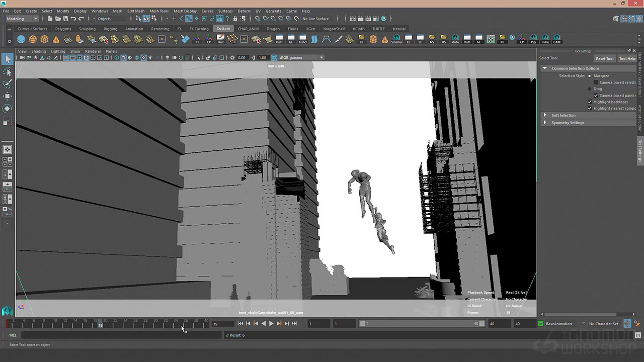644x362 pixels.
Task: Switch to the Rigging shelf tab
Action: (x=110, y=29)
